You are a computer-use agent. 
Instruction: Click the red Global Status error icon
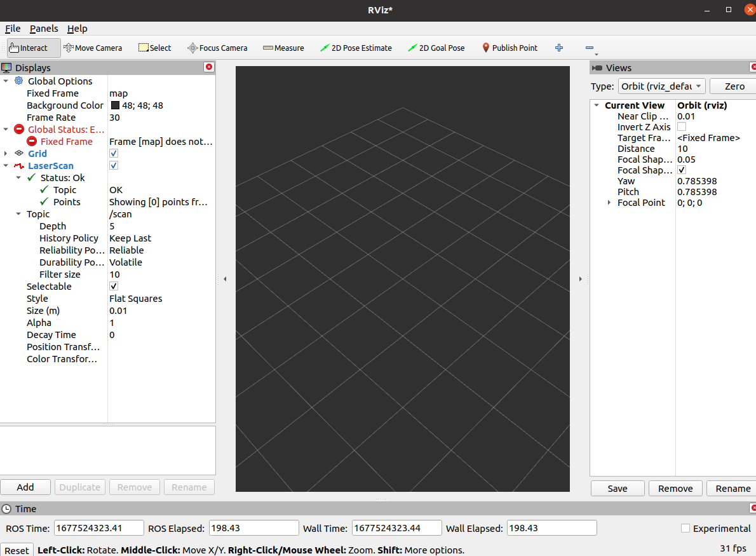coord(19,129)
